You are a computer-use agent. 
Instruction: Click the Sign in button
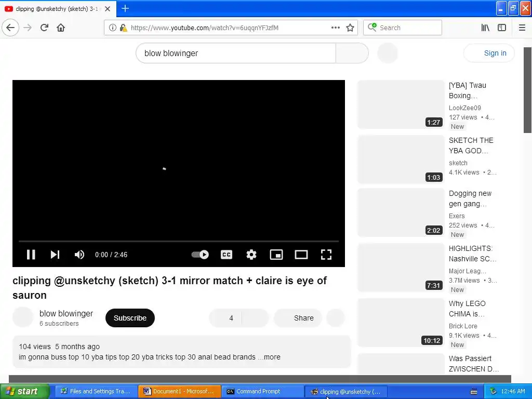[489, 53]
